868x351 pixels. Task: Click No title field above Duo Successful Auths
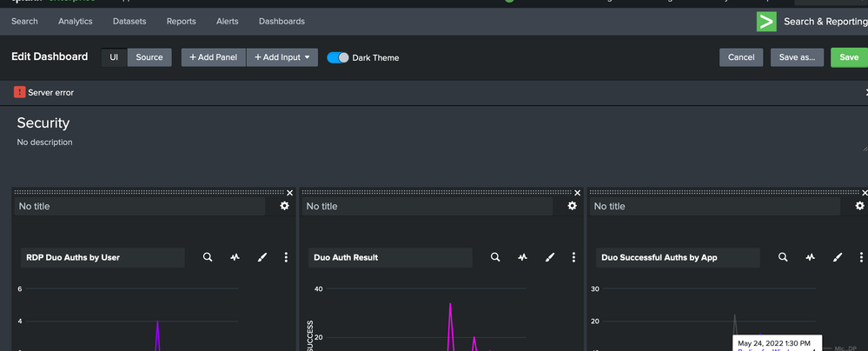point(715,206)
